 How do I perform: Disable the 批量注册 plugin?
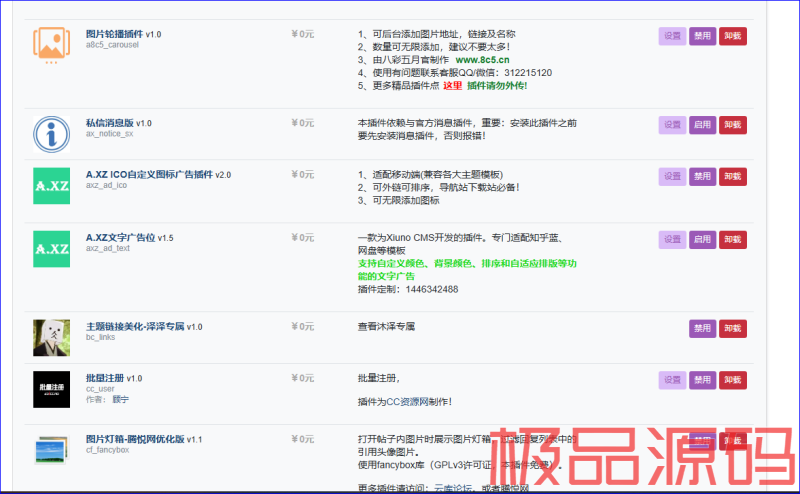[703, 380]
